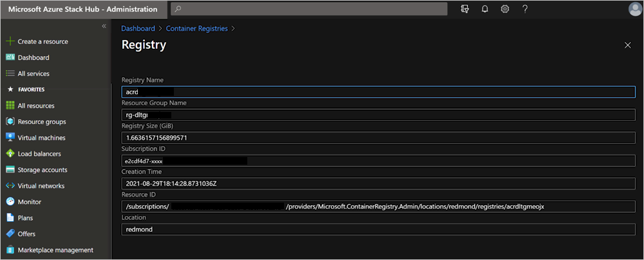This screenshot has width=644, height=260.
Task: Click the Offers tag icon
Action: point(10,234)
